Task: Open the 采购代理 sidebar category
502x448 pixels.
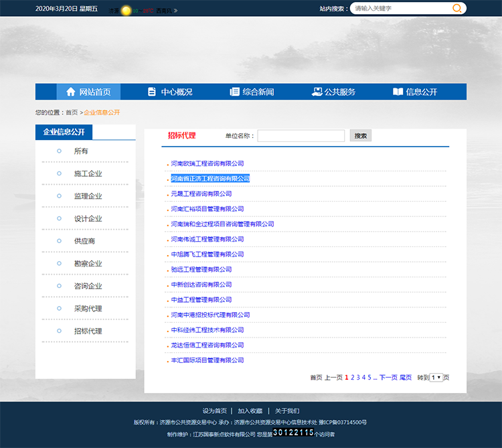Action: click(x=88, y=309)
